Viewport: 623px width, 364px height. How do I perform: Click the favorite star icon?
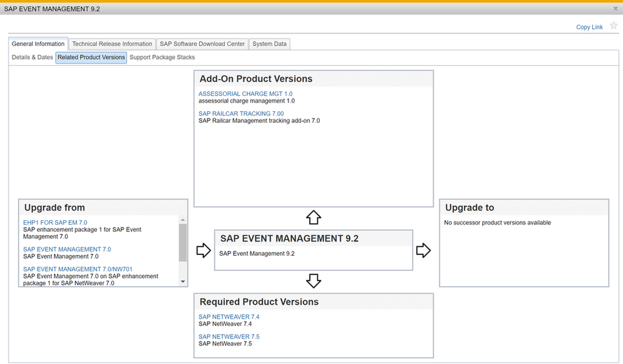click(x=614, y=26)
